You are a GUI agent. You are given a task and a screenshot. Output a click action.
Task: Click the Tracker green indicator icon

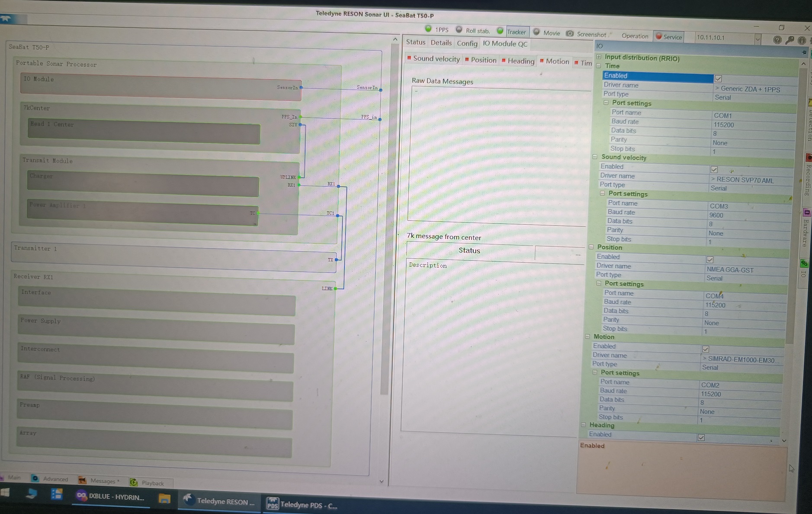(500, 31)
